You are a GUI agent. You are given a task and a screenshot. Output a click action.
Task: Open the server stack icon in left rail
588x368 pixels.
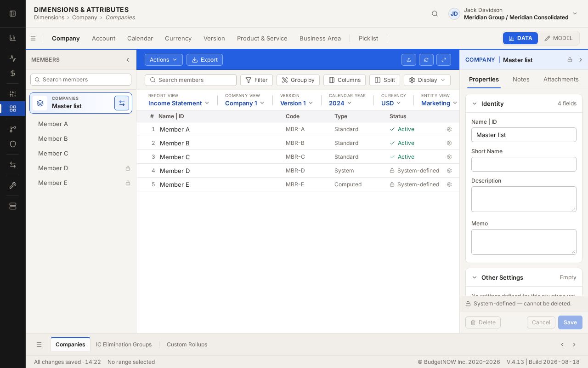[x=13, y=206]
